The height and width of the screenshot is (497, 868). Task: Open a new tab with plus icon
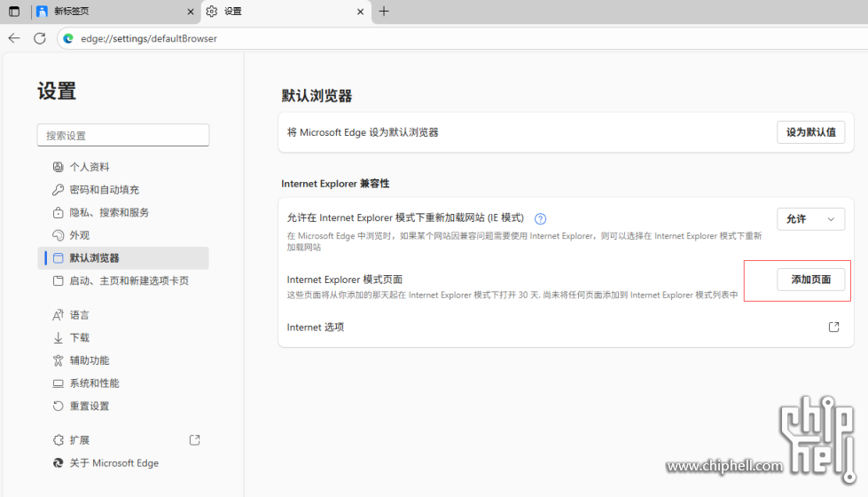coord(384,11)
